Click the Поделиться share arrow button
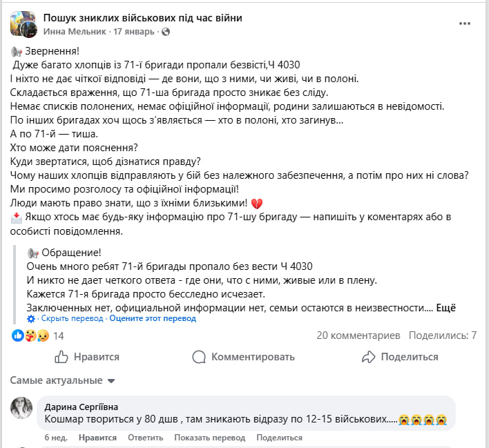 click(400, 357)
